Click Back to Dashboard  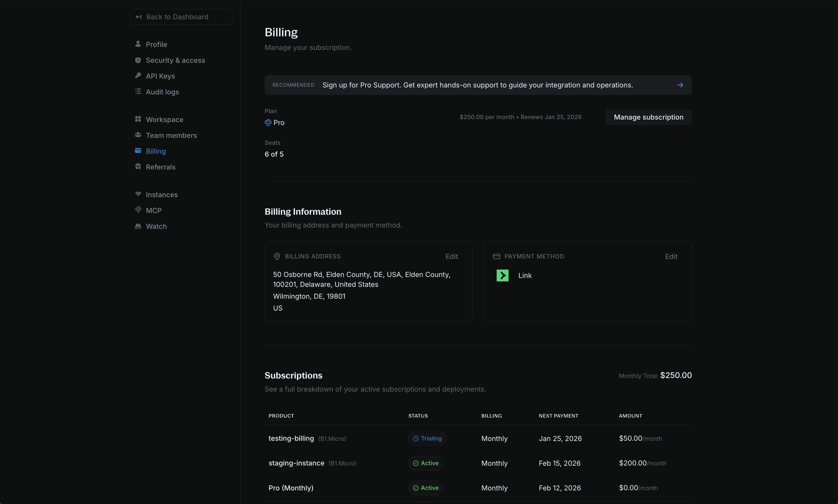181,16
